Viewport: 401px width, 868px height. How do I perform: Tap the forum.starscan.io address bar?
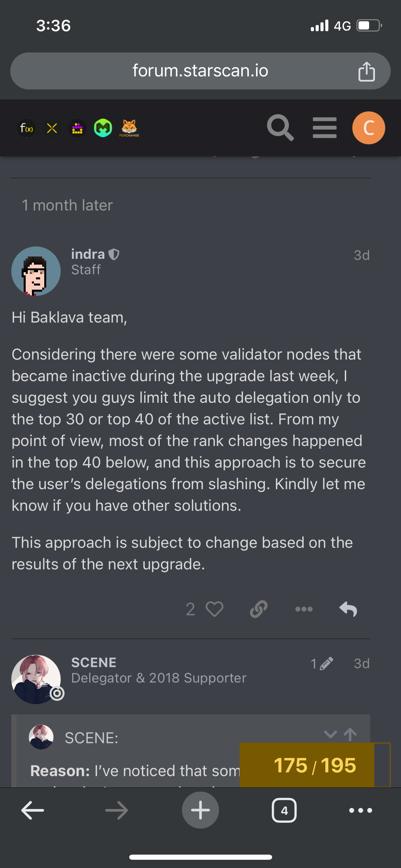pyautogui.click(x=200, y=71)
